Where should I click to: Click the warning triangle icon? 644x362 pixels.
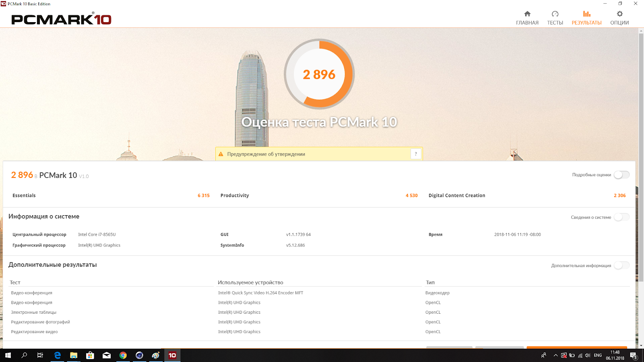(221, 154)
